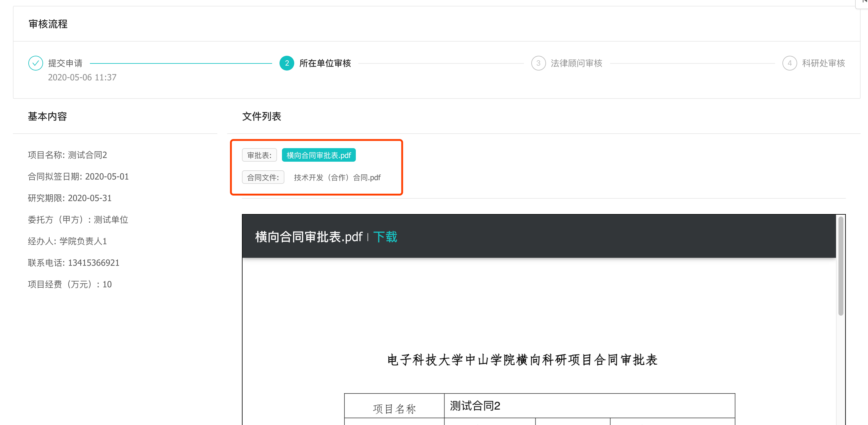Click the 合同文件: label tag

pyautogui.click(x=263, y=177)
